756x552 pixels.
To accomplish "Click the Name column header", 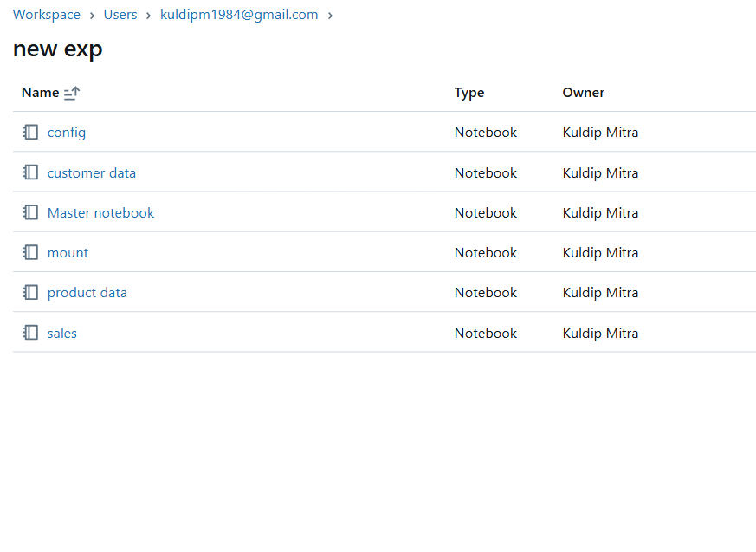I will [40, 93].
